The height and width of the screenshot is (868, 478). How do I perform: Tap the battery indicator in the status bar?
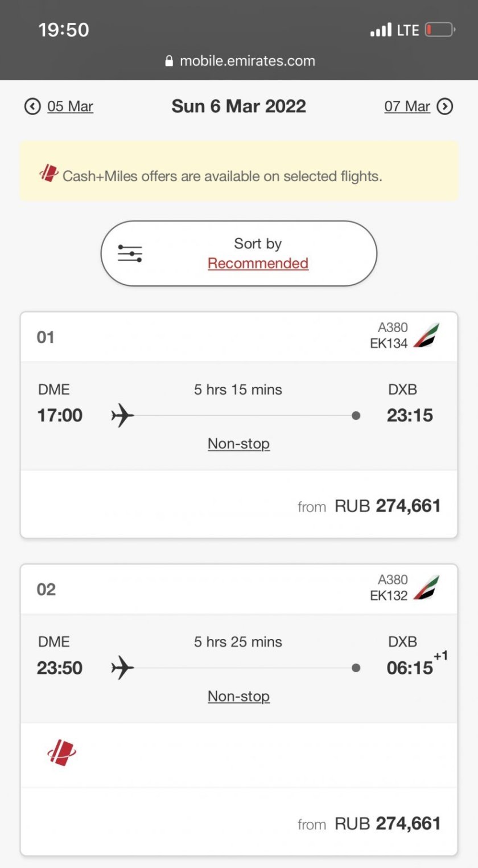[x=439, y=30]
